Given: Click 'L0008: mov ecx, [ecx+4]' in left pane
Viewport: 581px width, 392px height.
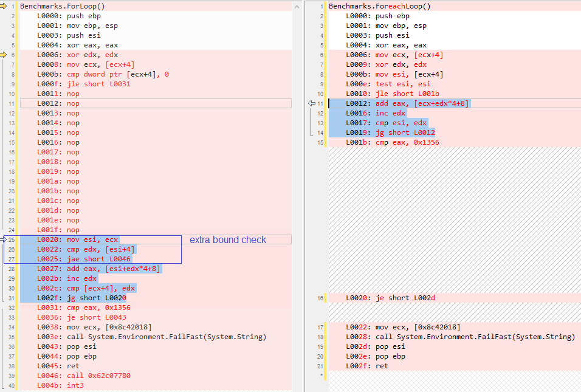Looking at the screenshot, I should 86,64.
